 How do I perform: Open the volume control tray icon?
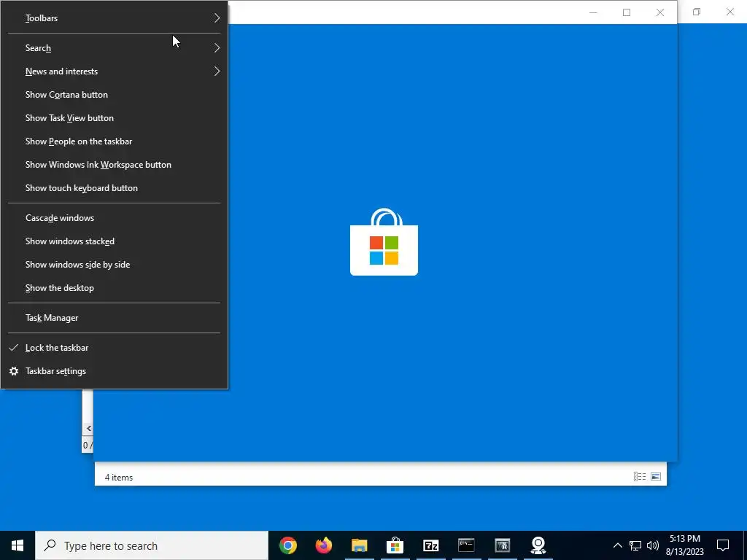click(x=653, y=545)
